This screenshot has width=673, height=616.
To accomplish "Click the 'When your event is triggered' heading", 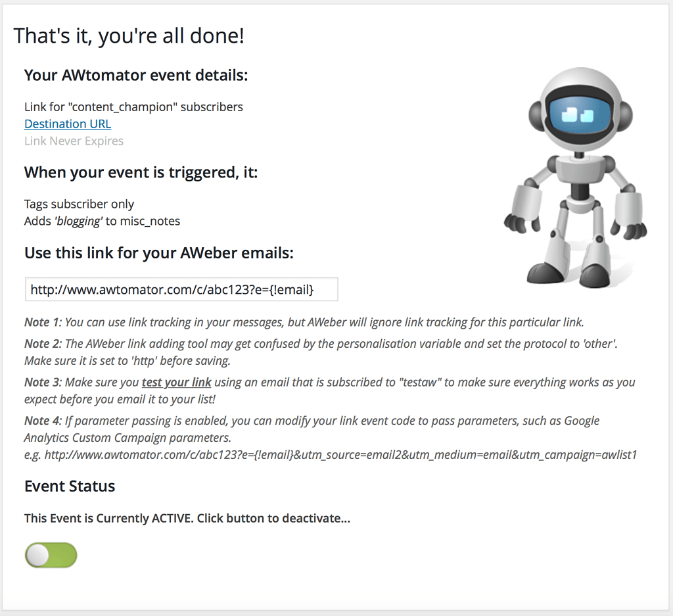I will [141, 172].
